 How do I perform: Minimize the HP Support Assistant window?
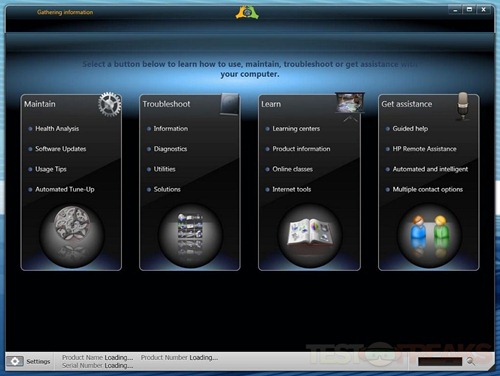pyautogui.click(x=455, y=10)
